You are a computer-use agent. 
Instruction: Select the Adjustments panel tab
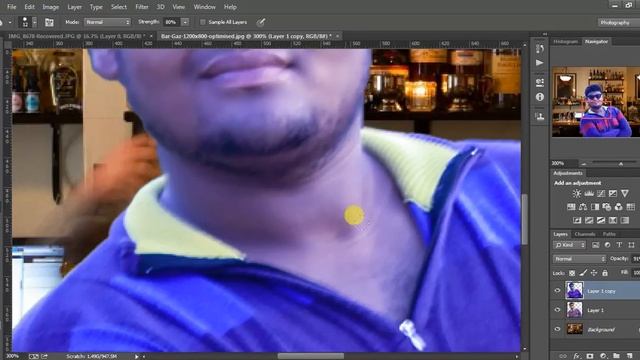[568, 173]
